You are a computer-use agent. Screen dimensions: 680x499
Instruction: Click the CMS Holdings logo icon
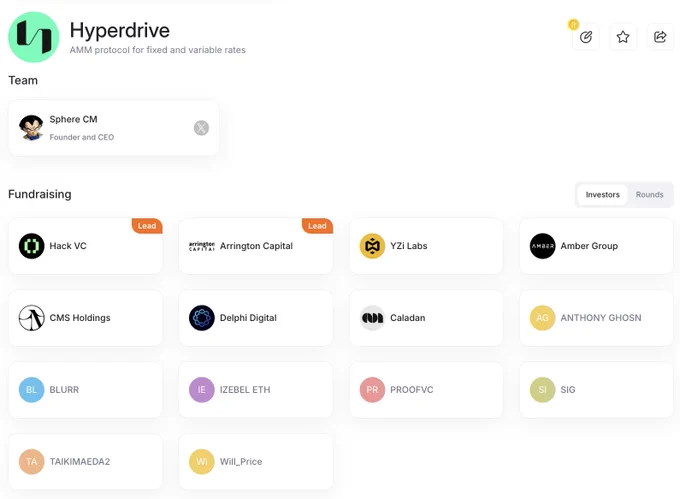32,318
